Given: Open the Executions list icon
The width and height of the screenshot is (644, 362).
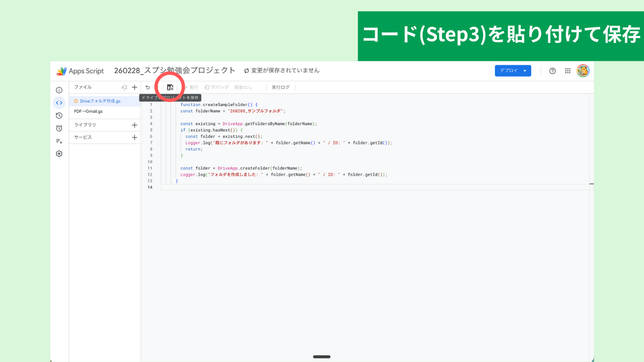Looking at the screenshot, I should [59, 141].
